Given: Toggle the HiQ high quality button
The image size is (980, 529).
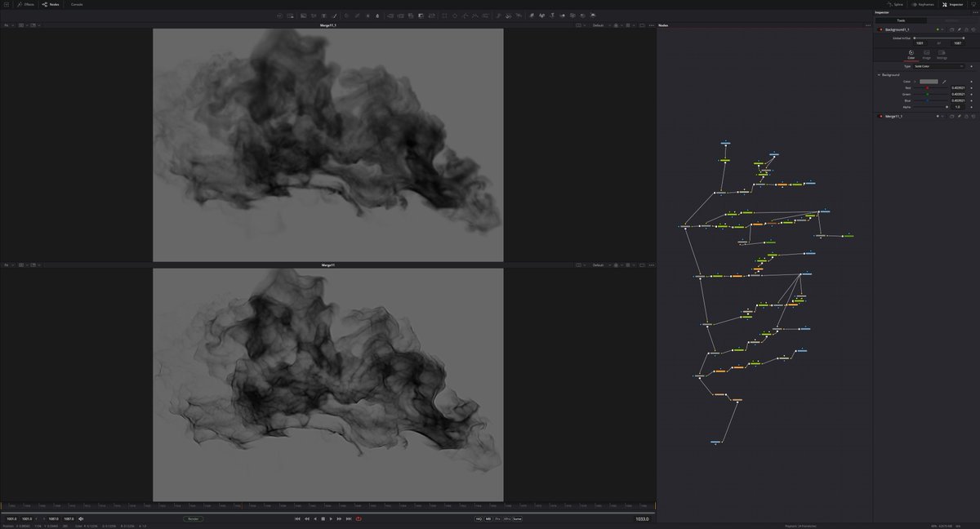Looking at the screenshot, I should coord(479,518).
